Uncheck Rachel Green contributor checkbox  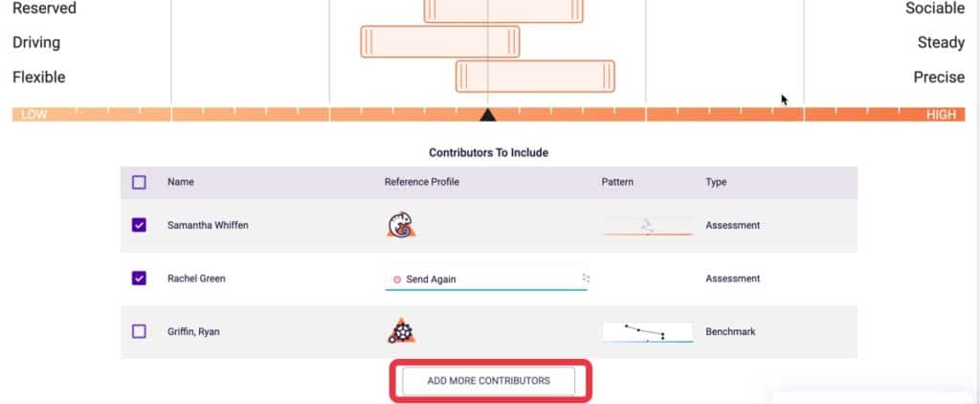point(139,279)
